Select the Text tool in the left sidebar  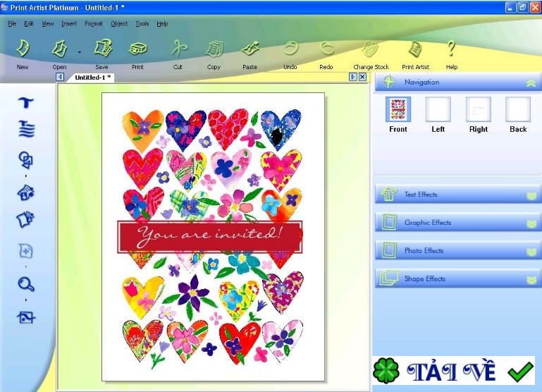click(x=25, y=102)
